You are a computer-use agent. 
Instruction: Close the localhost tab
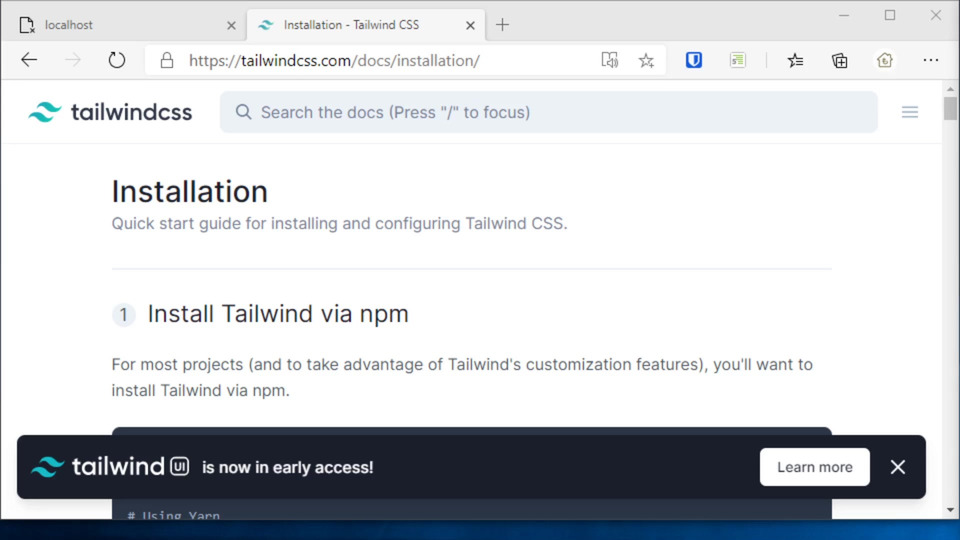pos(232,25)
